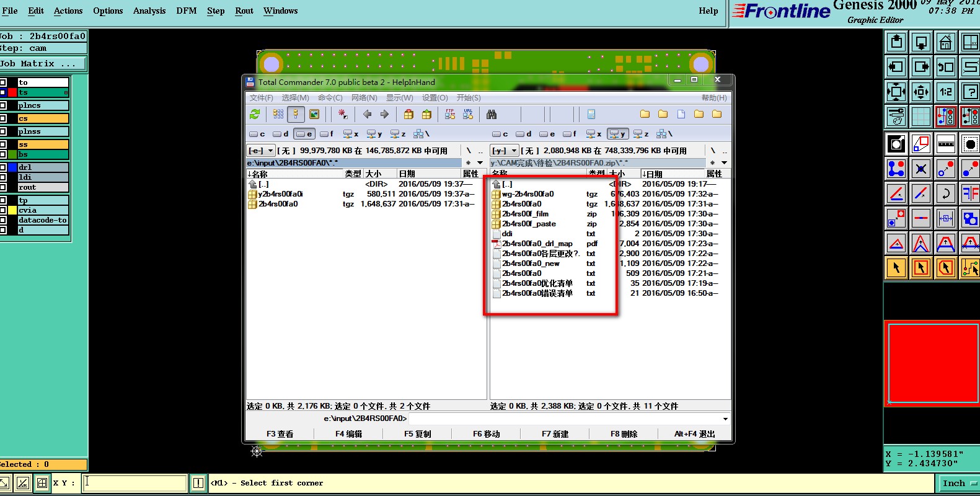Open the 命令(C) menu in Total Commander
This screenshot has width=980, height=496.
tap(330, 98)
